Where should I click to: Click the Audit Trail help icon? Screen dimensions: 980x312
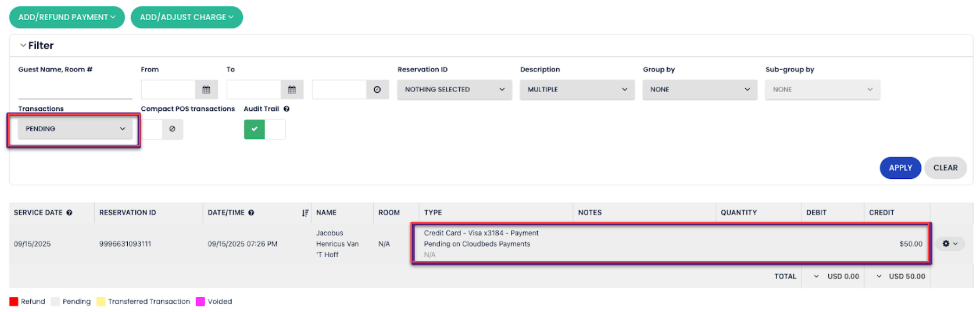click(x=286, y=109)
